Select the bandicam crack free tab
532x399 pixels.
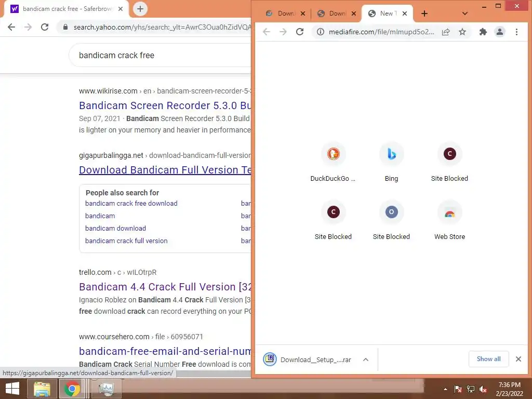[x=66, y=9]
